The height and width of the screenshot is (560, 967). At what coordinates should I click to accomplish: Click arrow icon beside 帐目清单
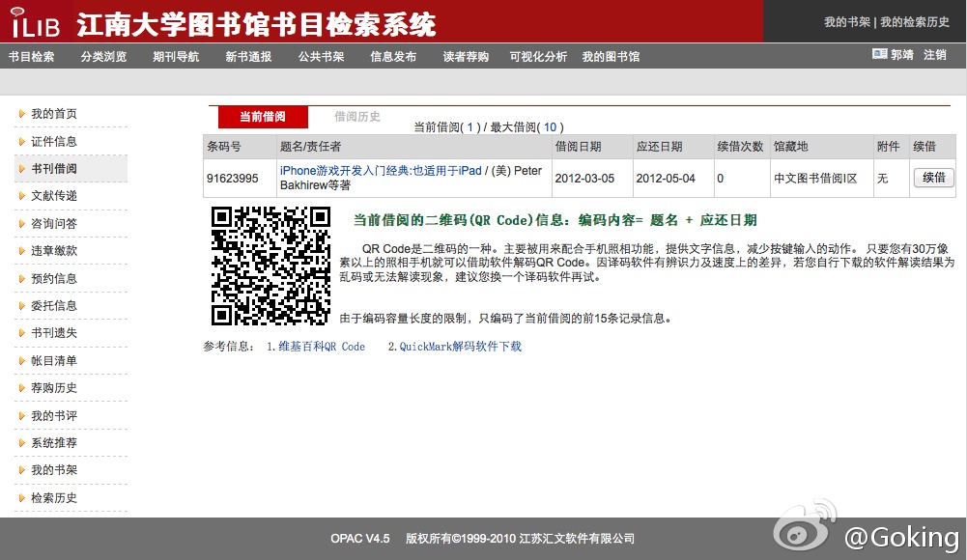[22, 360]
